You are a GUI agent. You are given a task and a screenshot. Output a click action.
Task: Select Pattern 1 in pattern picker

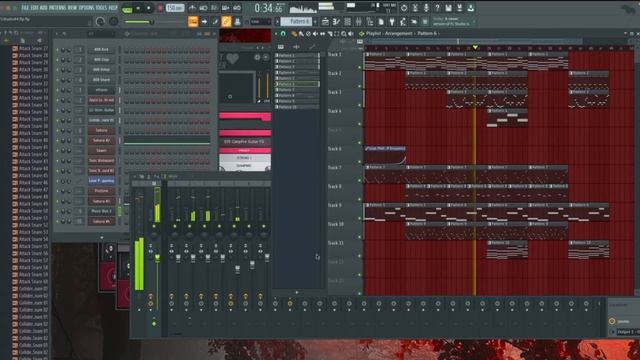[297, 55]
